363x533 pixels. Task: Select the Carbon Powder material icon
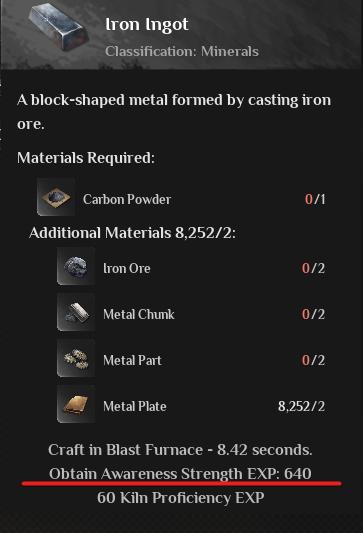tap(56, 197)
